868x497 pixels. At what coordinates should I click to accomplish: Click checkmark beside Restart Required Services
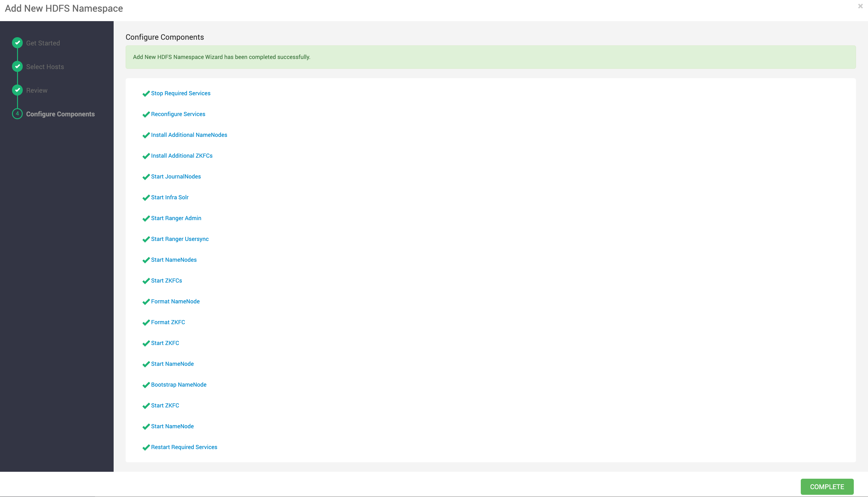click(x=146, y=447)
